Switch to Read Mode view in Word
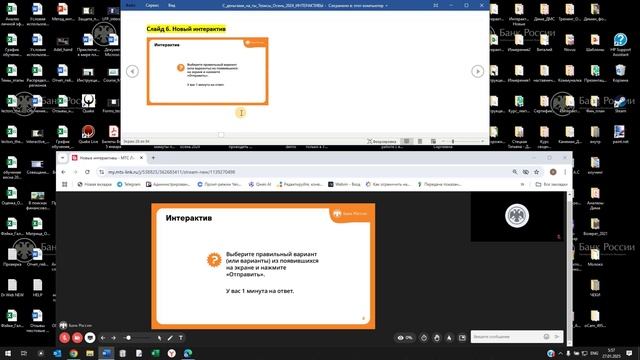This screenshot has width=640, height=360. [407, 141]
